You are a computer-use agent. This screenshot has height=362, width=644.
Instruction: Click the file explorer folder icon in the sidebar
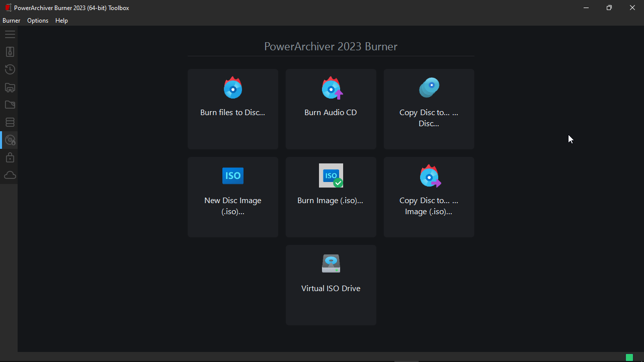click(x=10, y=87)
